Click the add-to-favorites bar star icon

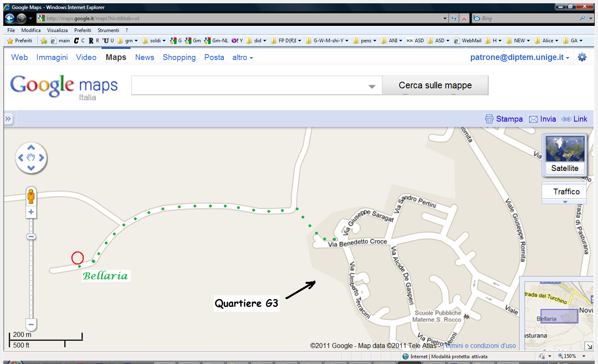44,41
